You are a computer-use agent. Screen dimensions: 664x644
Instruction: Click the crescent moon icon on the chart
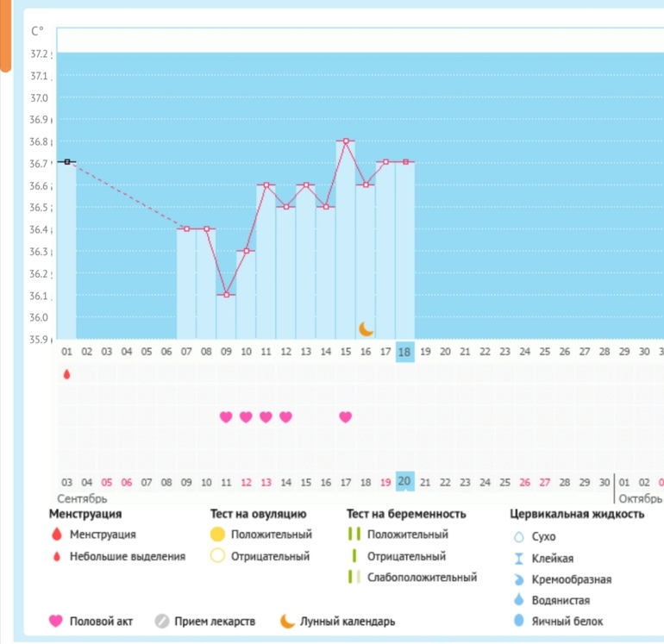(366, 328)
